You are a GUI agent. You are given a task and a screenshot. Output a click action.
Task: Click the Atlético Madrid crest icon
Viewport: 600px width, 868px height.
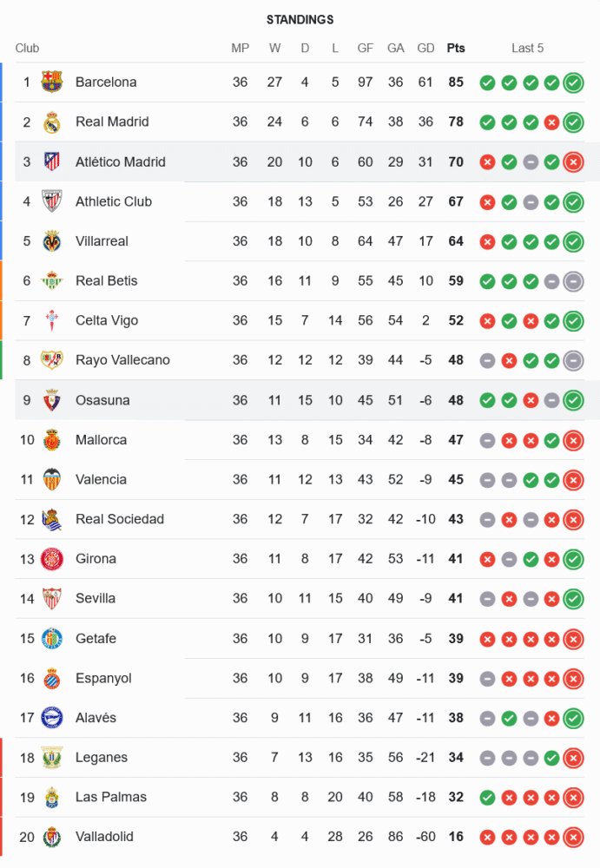(52, 161)
